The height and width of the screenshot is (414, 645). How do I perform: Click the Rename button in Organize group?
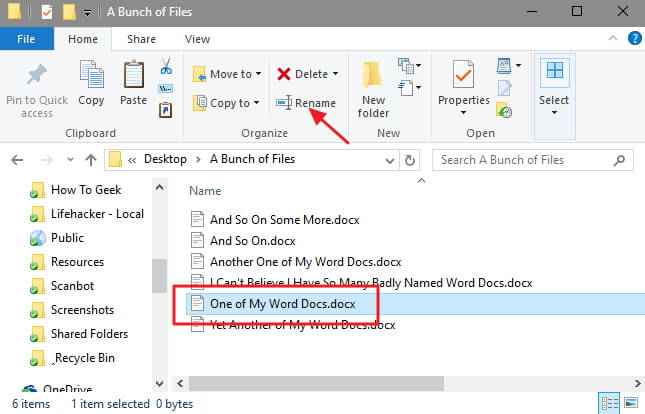point(306,103)
